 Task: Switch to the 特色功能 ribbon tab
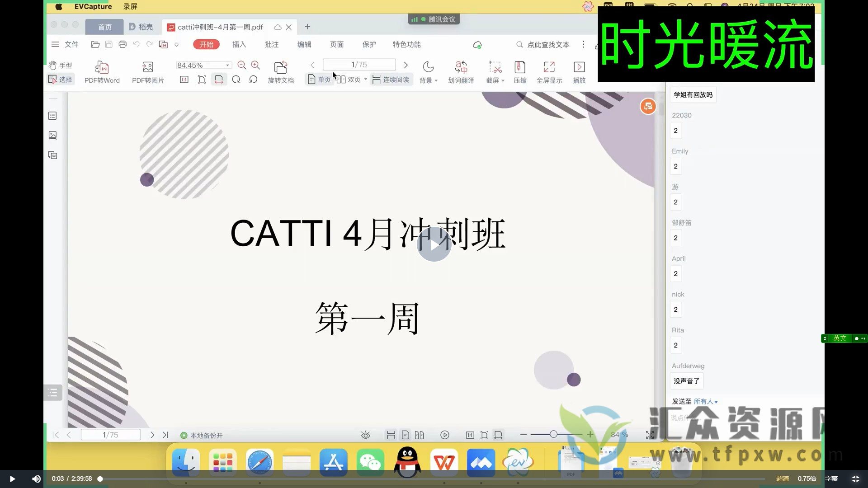point(406,44)
